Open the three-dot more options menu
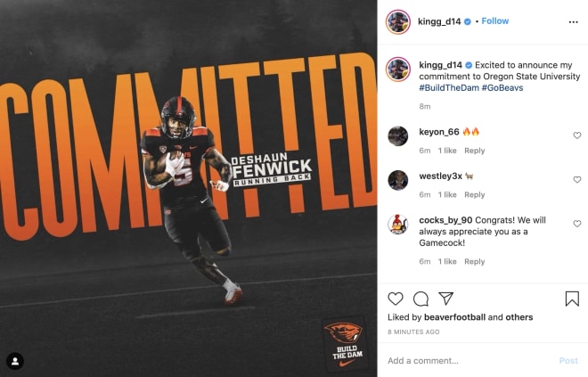588x377 pixels. pyautogui.click(x=574, y=22)
